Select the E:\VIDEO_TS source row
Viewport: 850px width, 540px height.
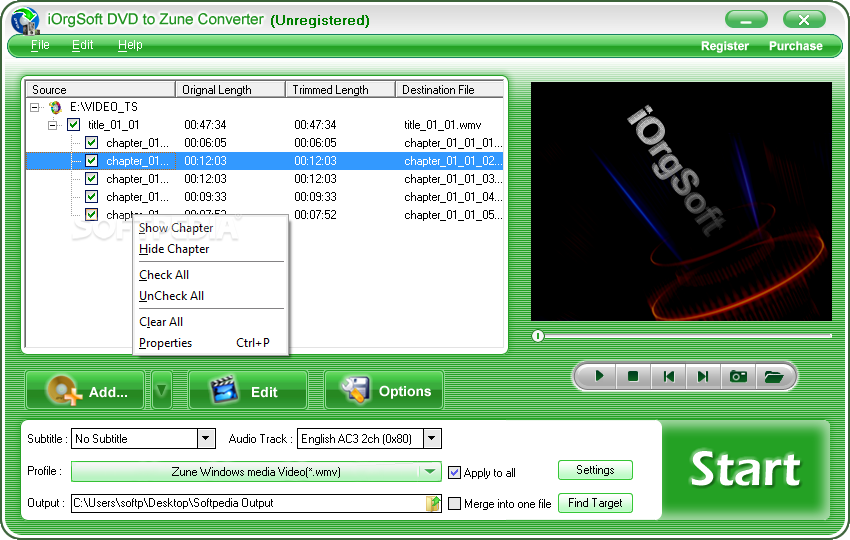coord(104,107)
